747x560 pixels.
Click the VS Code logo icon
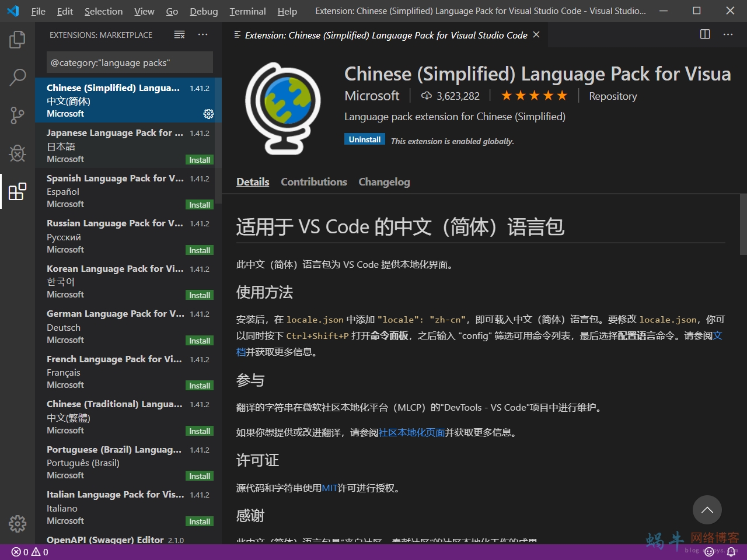(13, 10)
